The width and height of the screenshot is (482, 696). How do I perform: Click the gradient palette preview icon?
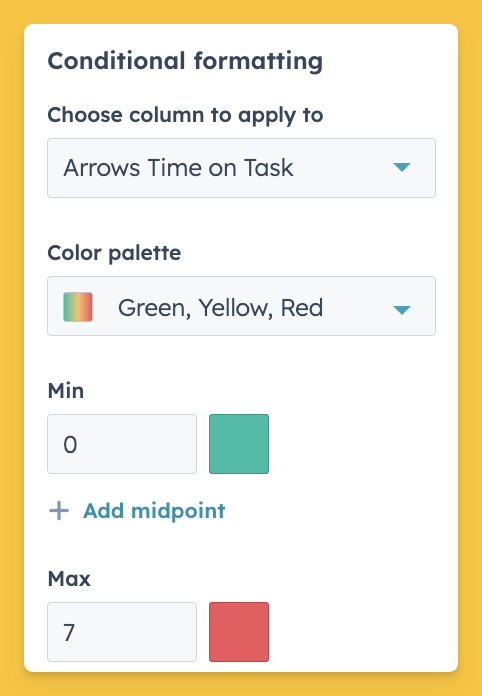point(78,307)
